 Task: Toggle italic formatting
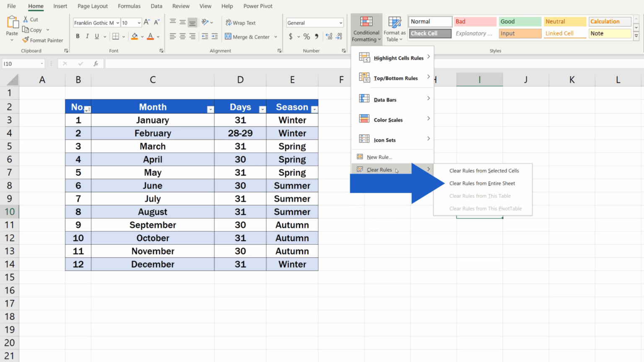click(87, 36)
